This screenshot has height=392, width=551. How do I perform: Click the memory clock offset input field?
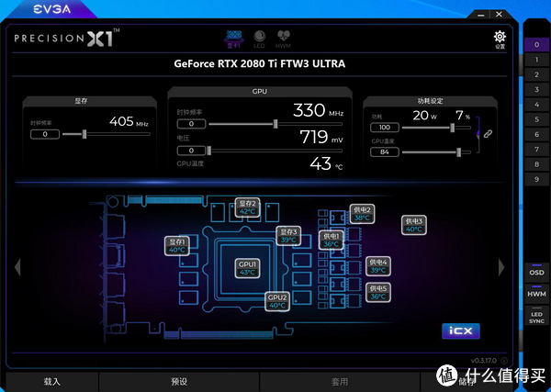click(45, 134)
